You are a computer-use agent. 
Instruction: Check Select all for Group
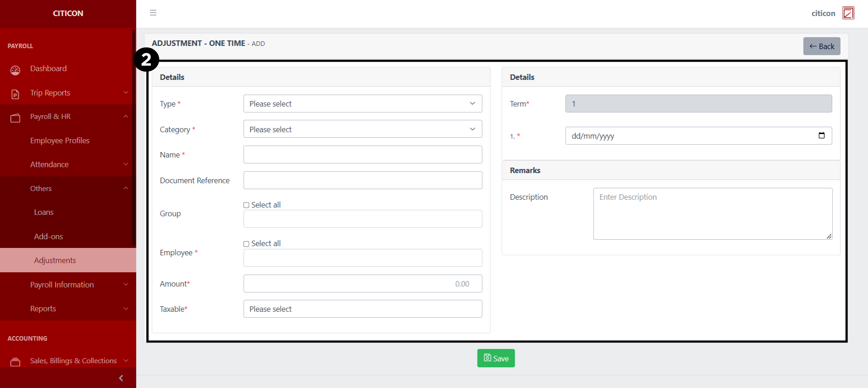click(246, 205)
